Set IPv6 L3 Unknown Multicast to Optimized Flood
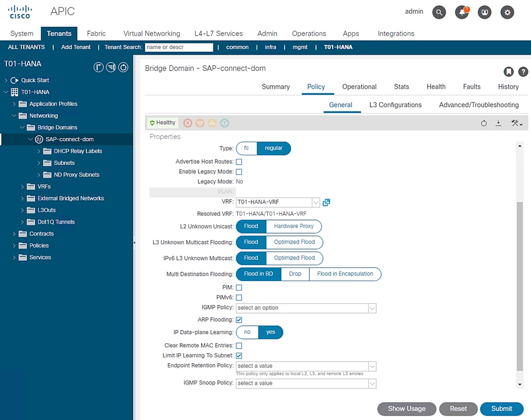This screenshot has height=420, width=531. [294, 258]
